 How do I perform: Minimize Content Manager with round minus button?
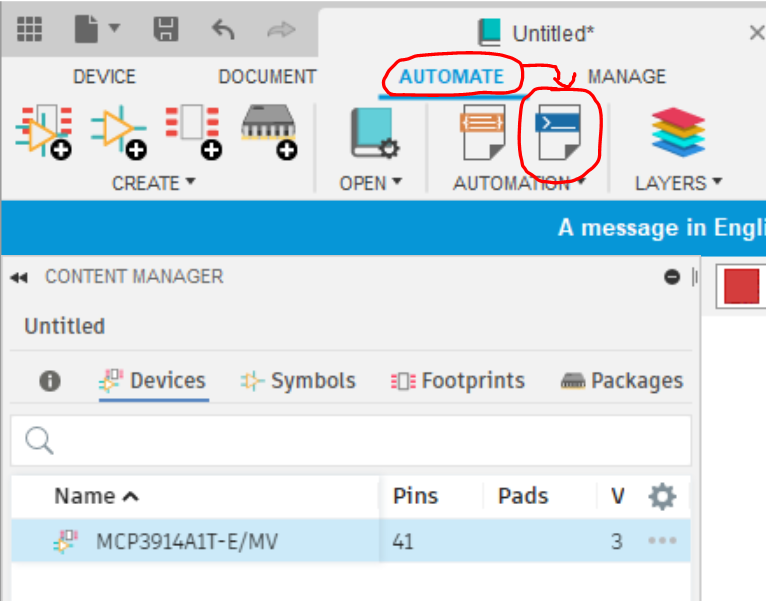click(x=672, y=277)
